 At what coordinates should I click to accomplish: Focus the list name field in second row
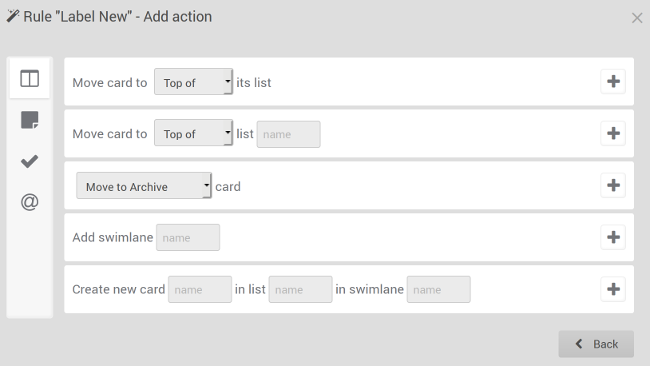pyautogui.click(x=289, y=134)
